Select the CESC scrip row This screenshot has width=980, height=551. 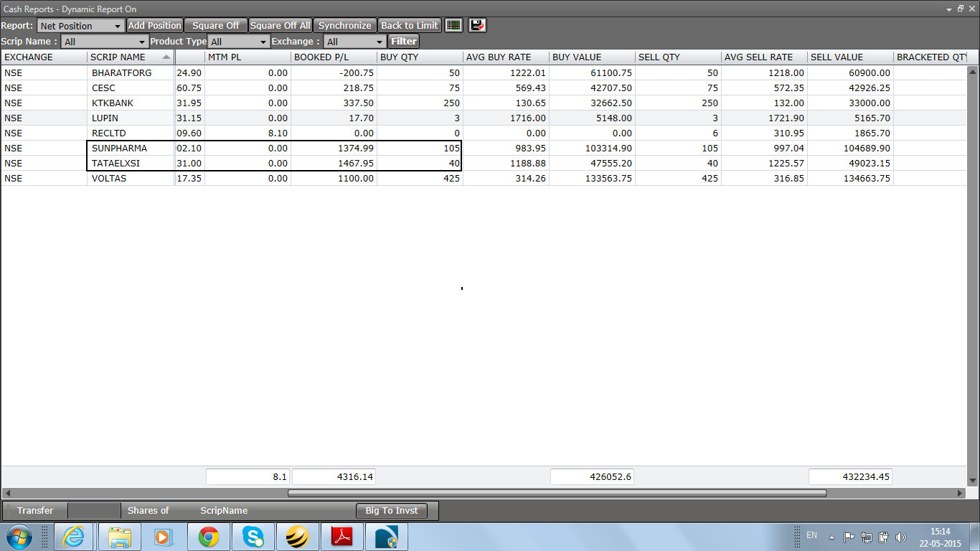tap(484, 88)
